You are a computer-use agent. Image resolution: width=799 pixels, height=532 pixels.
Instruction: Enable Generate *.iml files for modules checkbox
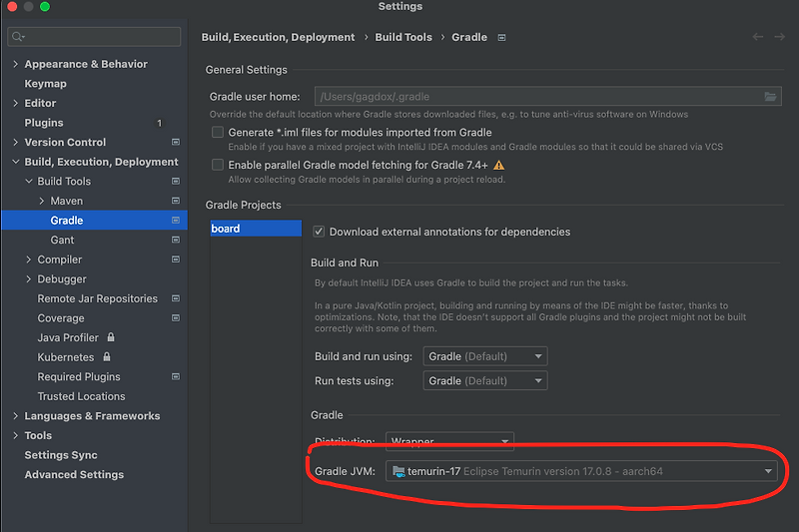point(218,133)
